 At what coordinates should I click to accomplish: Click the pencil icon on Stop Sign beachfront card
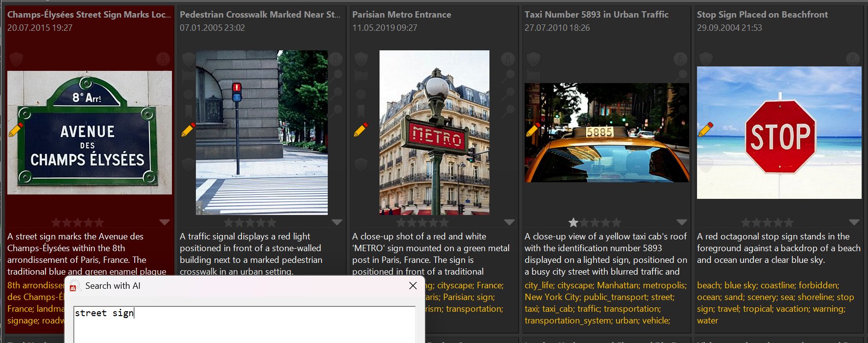pos(706,129)
